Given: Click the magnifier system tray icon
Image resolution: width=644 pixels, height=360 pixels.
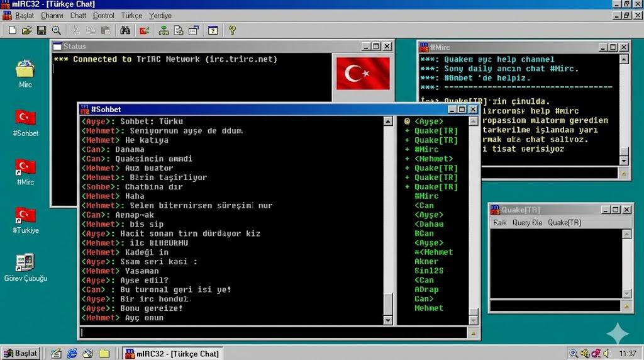Looking at the screenshot, I should pyautogui.click(x=574, y=354).
